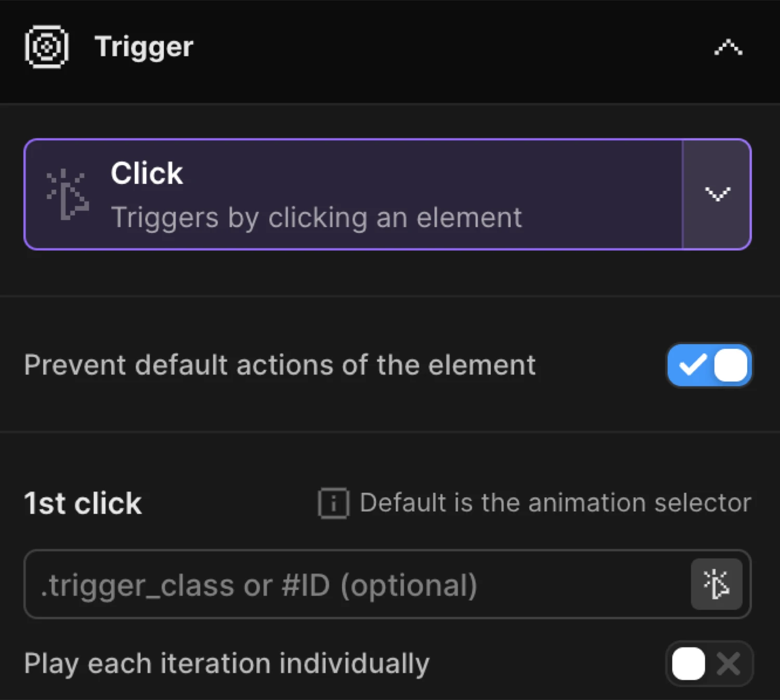780x700 pixels.
Task: Click the X mark on the iteration toggle
Action: (x=729, y=664)
